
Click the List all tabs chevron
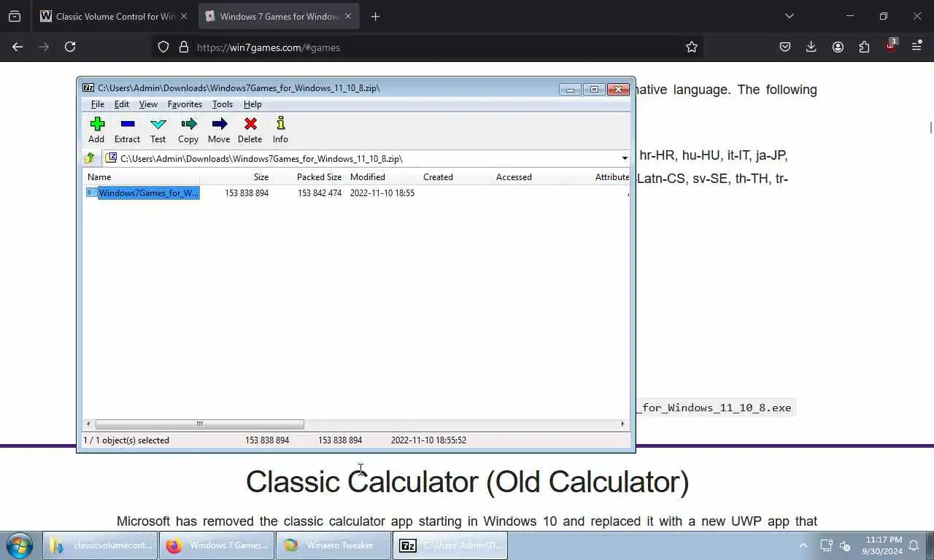(789, 16)
